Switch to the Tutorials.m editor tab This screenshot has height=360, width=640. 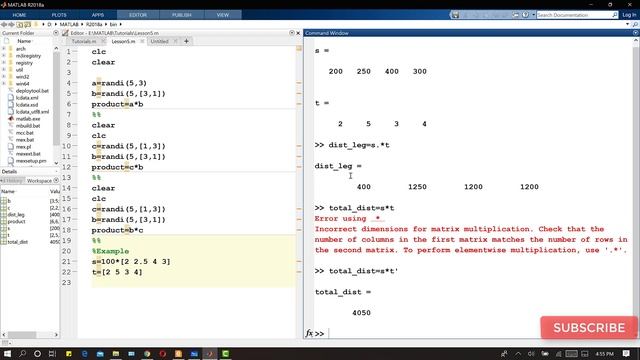click(84, 41)
